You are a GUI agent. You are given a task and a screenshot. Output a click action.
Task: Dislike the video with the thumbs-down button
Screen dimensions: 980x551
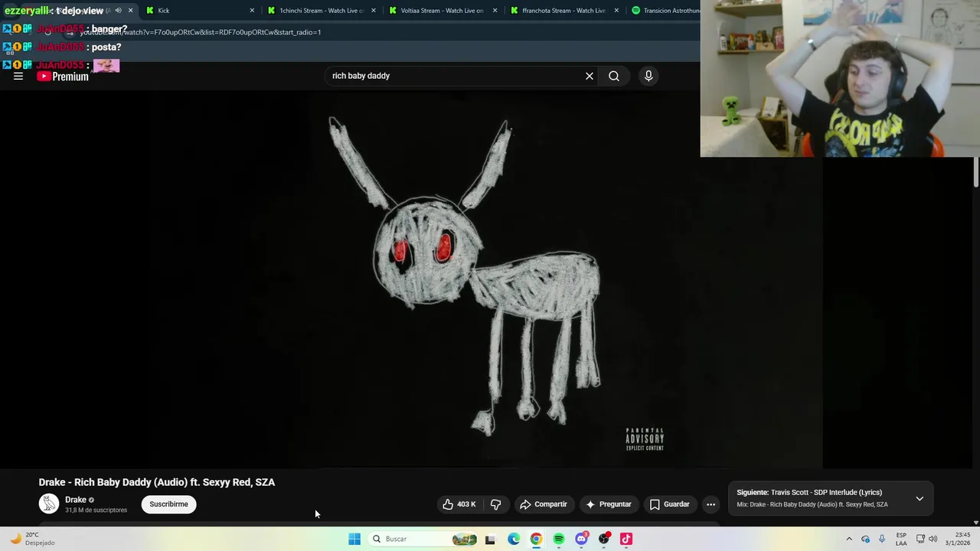pyautogui.click(x=496, y=504)
